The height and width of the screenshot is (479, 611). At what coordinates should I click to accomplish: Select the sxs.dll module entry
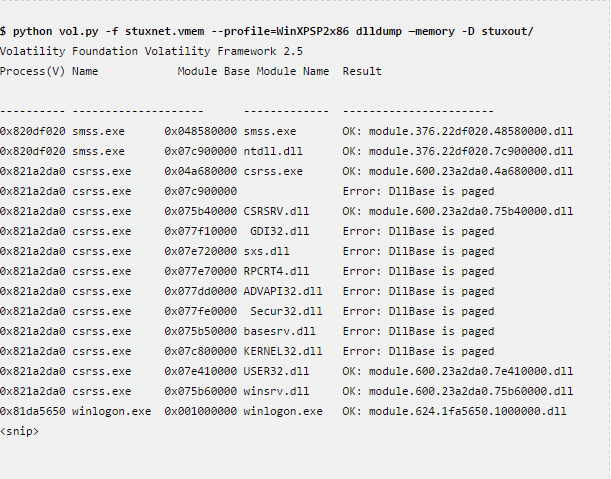tap(266, 251)
